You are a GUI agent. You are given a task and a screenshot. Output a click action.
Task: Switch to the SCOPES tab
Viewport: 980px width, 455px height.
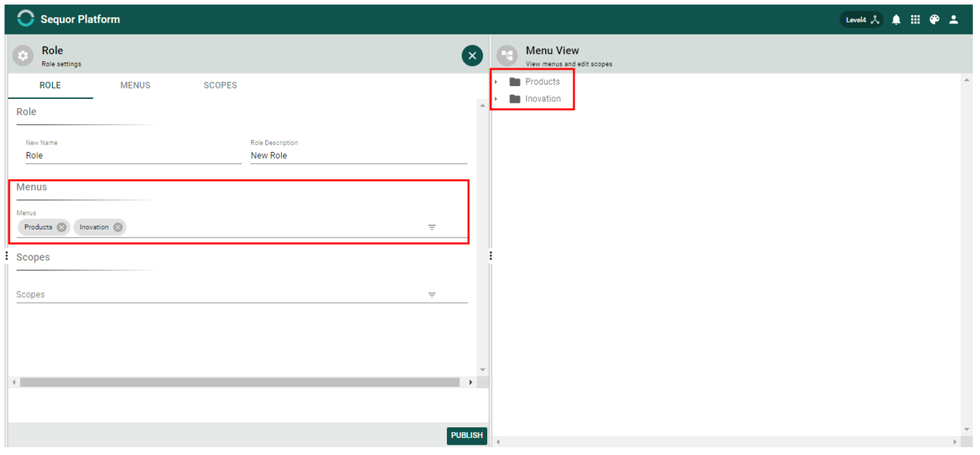(220, 85)
